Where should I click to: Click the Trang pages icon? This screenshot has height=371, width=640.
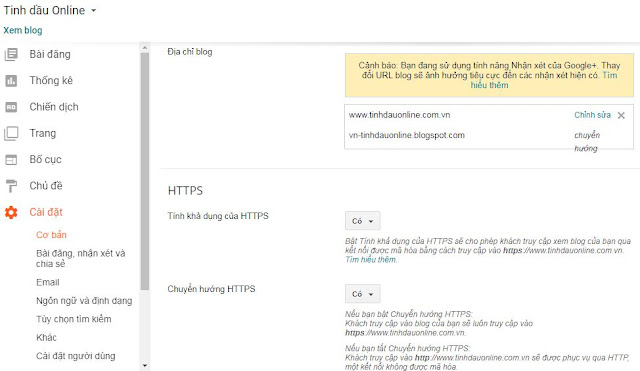click(x=11, y=133)
